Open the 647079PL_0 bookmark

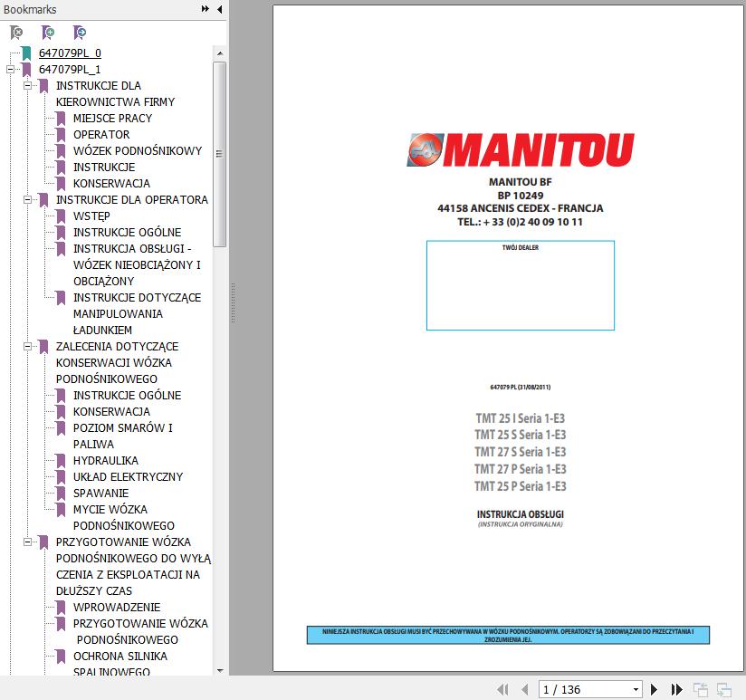click(x=70, y=53)
